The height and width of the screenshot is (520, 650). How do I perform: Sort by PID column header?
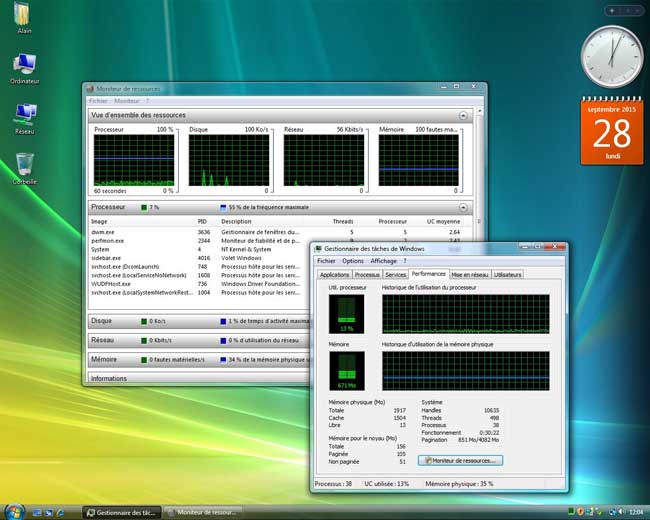202,222
